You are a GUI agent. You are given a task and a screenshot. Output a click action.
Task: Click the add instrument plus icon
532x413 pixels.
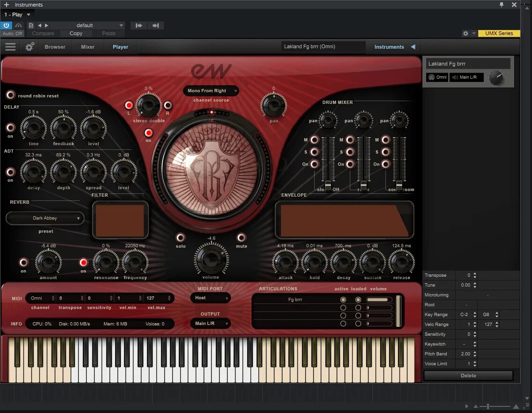point(6,5)
